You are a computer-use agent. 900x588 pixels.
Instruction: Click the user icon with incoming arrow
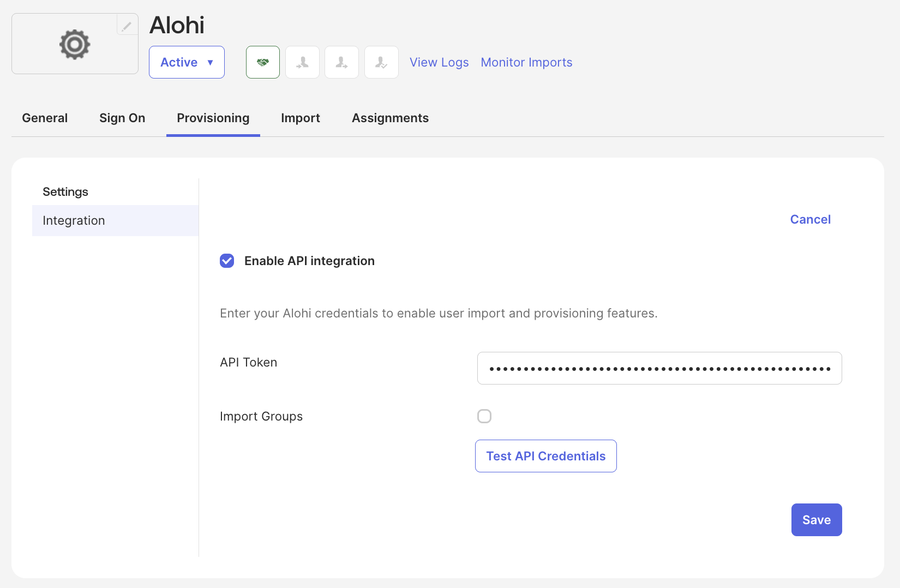(302, 62)
